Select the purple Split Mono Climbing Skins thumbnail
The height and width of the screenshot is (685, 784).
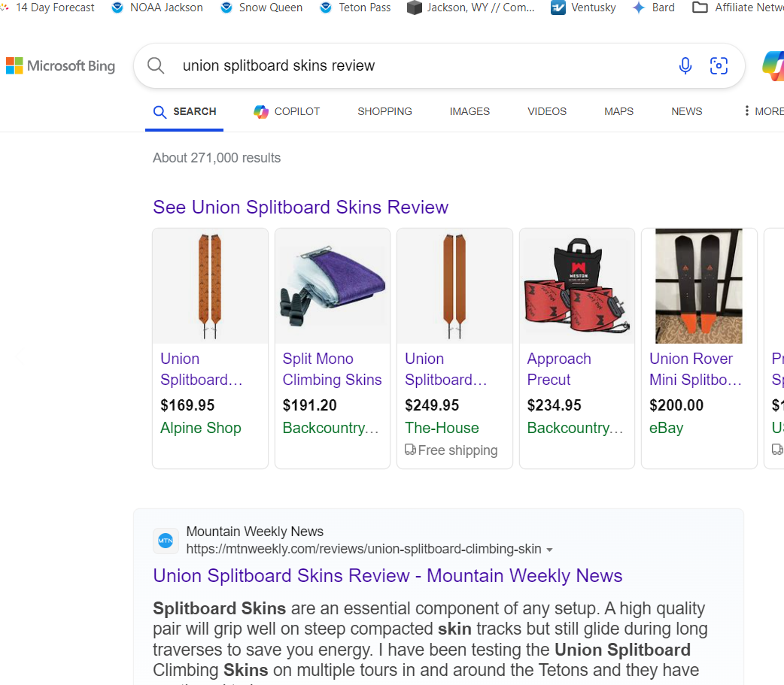333,286
